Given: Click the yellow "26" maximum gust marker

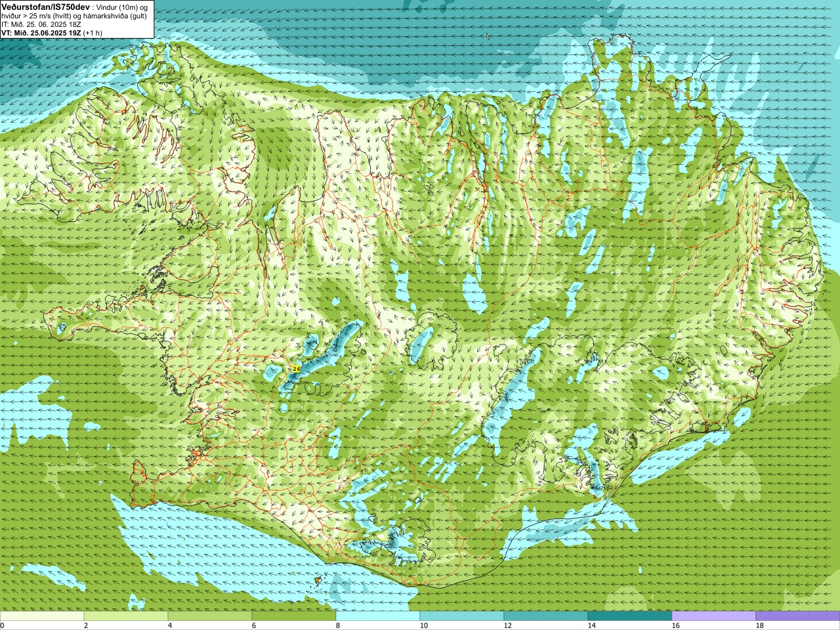Looking at the screenshot, I should pos(297,369).
